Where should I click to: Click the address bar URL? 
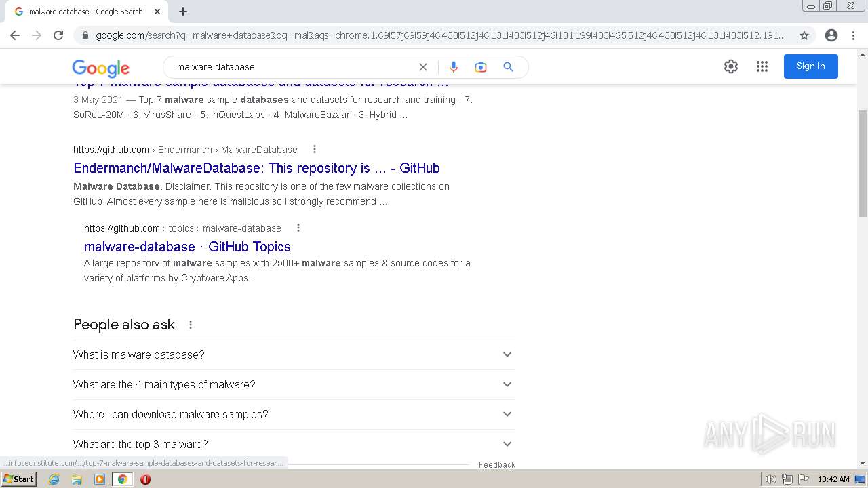point(441,35)
